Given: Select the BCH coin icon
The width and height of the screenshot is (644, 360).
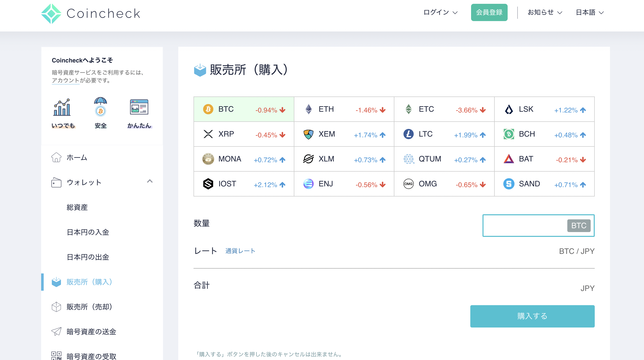Looking at the screenshot, I should pyautogui.click(x=509, y=134).
